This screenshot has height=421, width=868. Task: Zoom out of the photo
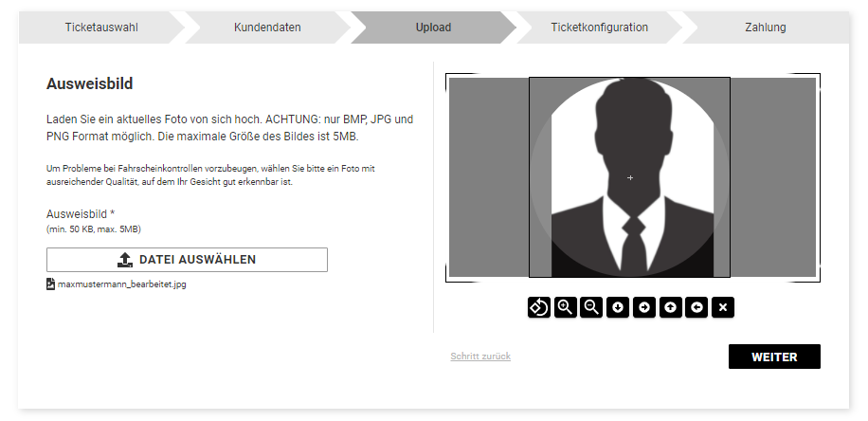click(x=591, y=307)
